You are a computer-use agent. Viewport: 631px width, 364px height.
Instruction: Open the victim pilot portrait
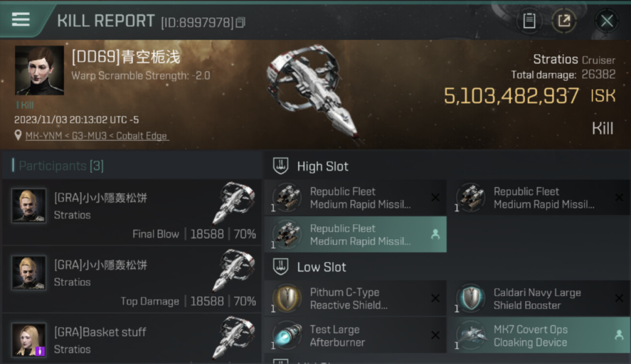pos(39,70)
